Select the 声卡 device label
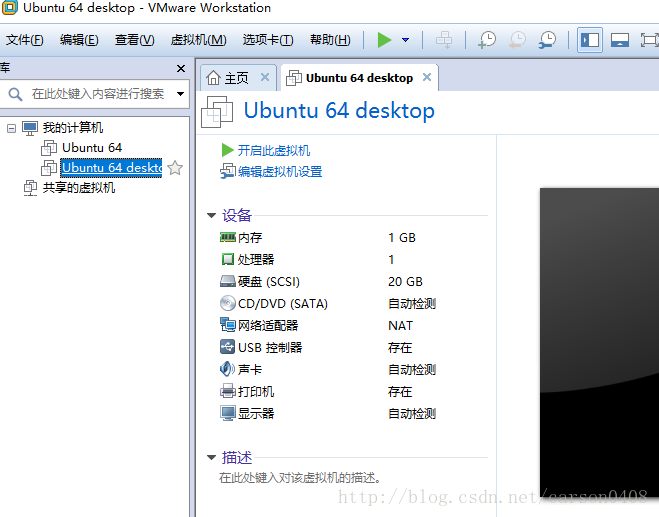This screenshot has width=659, height=517. click(x=250, y=369)
